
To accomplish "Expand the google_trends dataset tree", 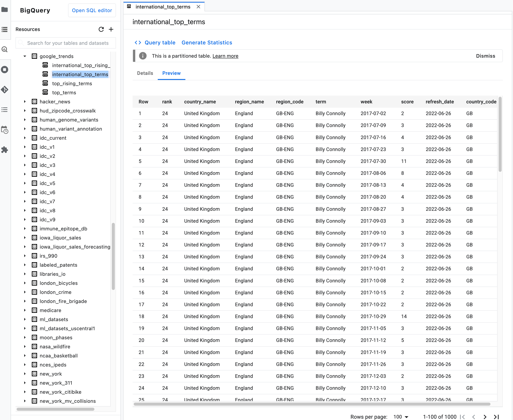I will tap(26, 56).
